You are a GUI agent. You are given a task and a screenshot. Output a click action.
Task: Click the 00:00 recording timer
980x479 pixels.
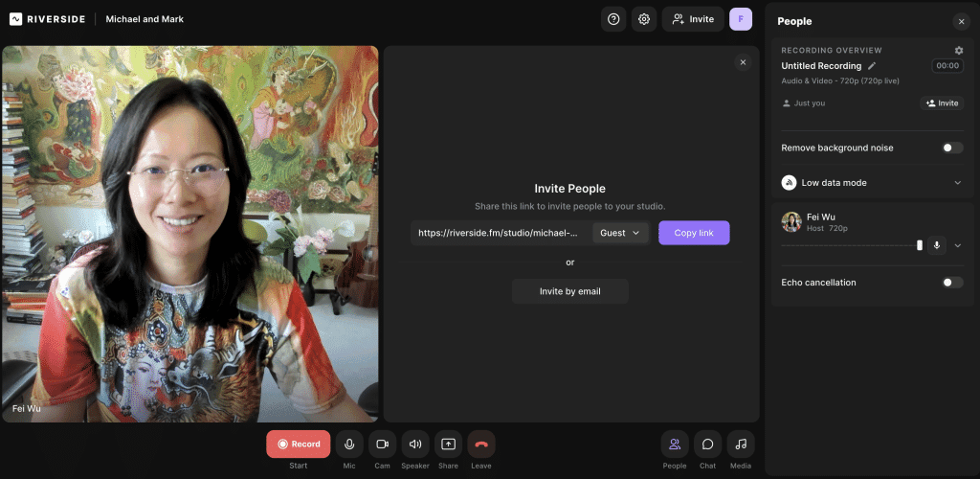tap(947, 66)
